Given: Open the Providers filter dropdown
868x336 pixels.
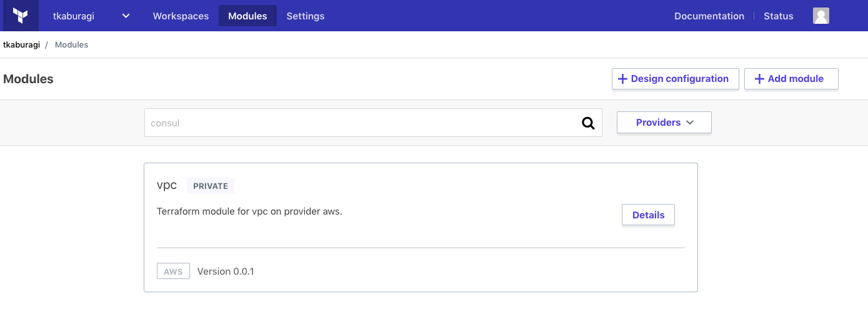Looking at the screenshot, I should click(x=664, y=123).
